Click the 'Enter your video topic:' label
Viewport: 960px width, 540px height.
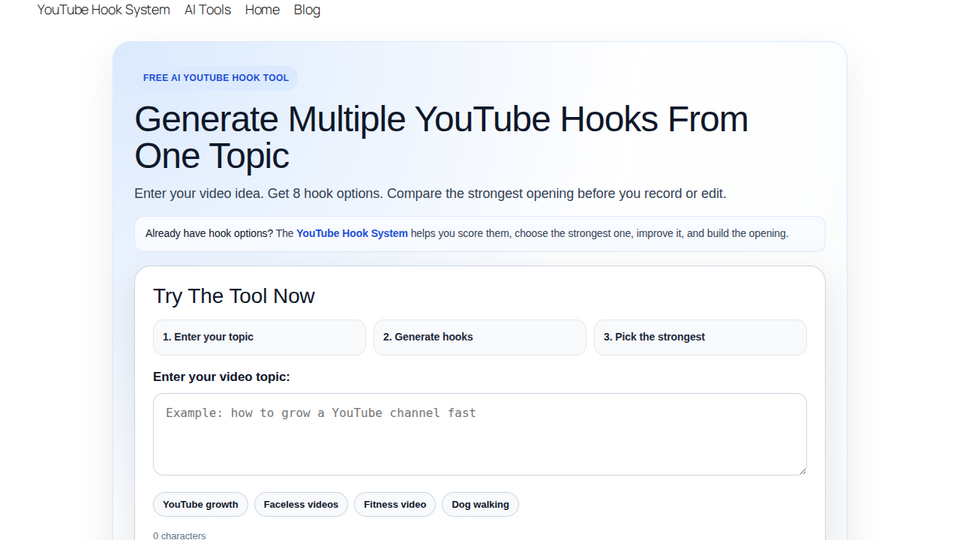pos(222,377)
